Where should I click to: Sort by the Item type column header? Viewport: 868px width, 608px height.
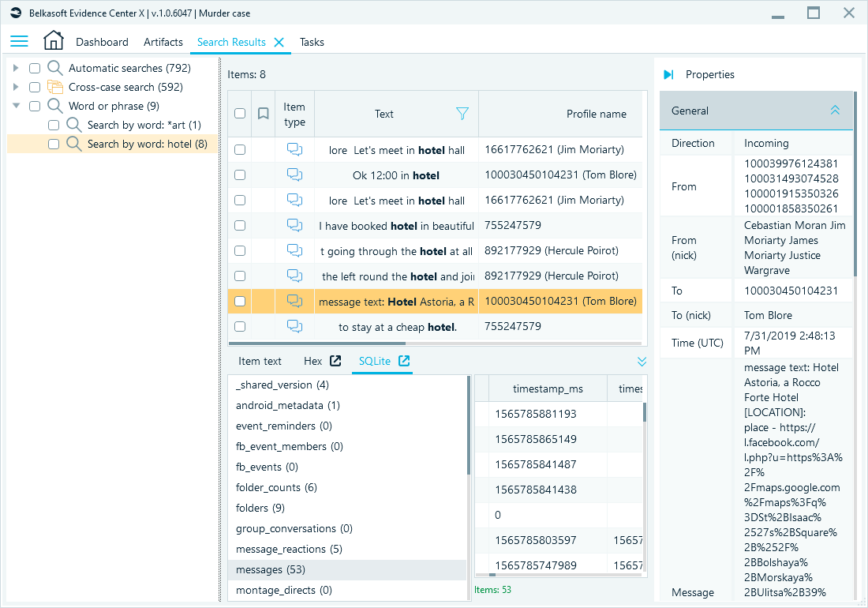[x=294, y=114]
